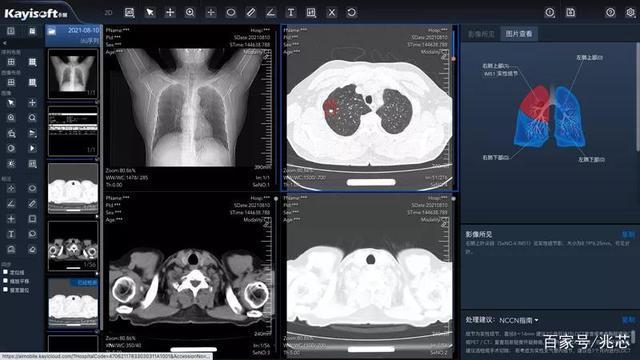This screenshot has height=360, width=640.
Task: Select the crosshair point tool in the top toolbar
Action: [211, 13]
